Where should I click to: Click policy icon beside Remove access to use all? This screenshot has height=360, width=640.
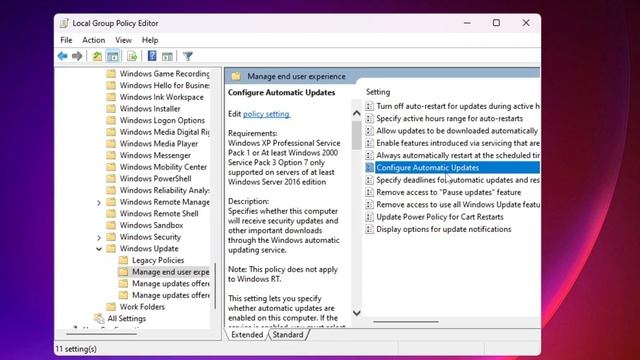pos(369,204)
